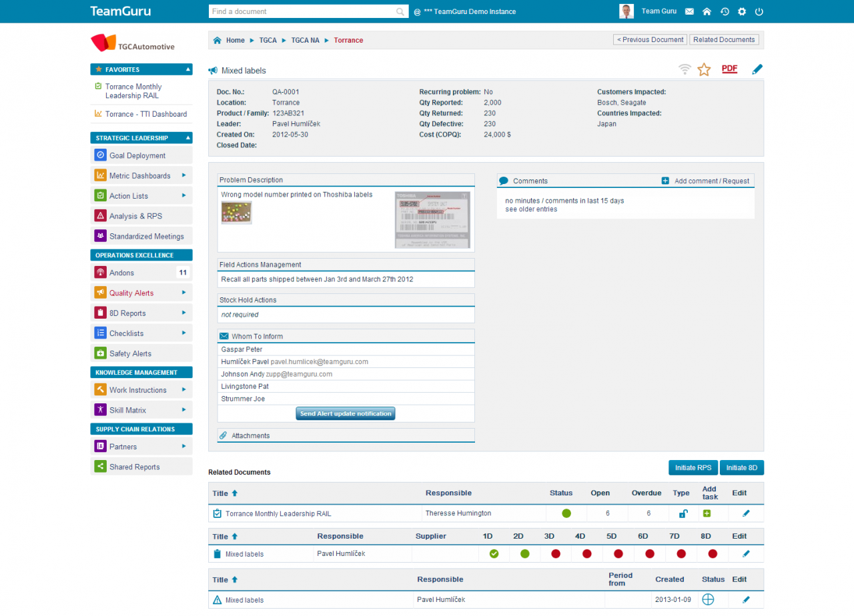Open Analysis & RPS menu item

coord(135,216)
